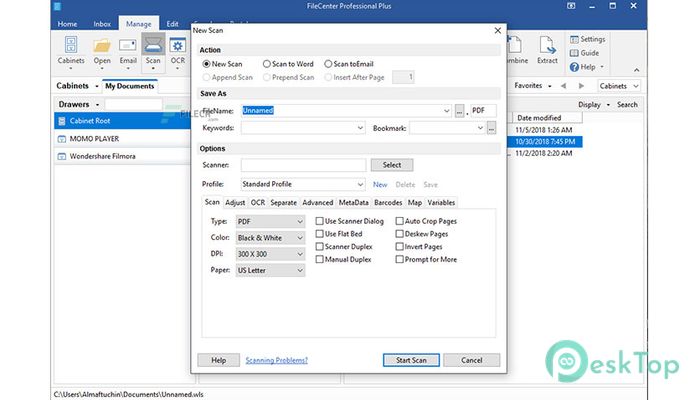
Task: Check Use Scanner Dialog
Action: tap(319, 221)
